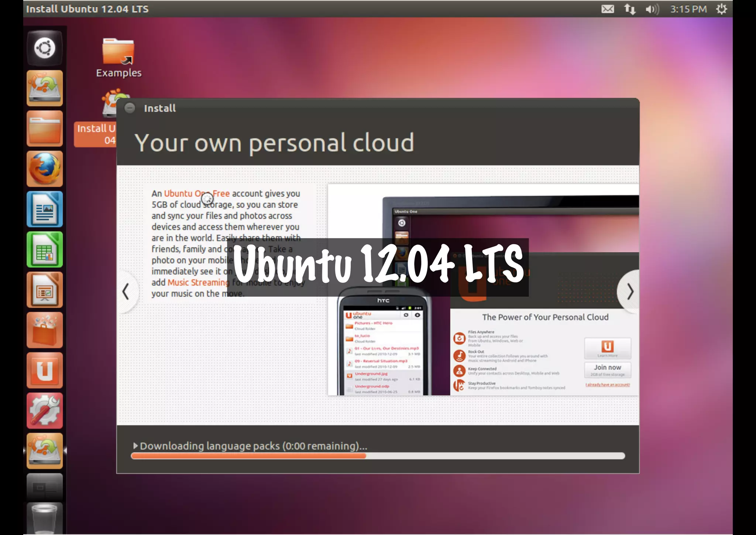Launch Firefox web browser from launcher

tap(45, 169)
